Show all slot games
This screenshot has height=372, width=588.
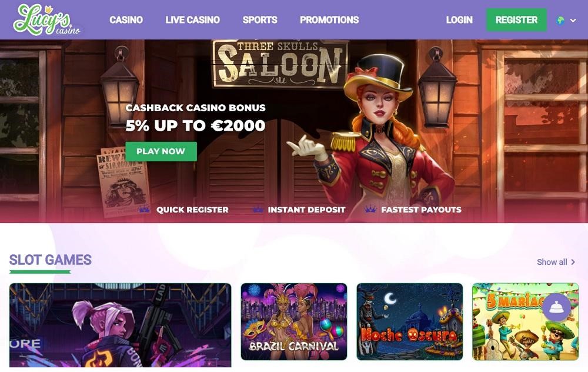coord(552,262)
